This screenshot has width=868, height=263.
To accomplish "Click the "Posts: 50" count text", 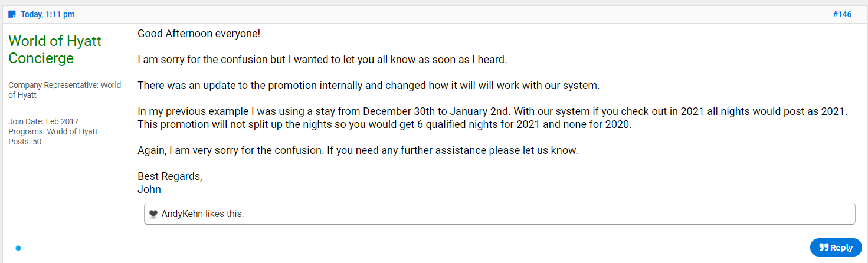I will pyautogui.click(x=25, y=142).
